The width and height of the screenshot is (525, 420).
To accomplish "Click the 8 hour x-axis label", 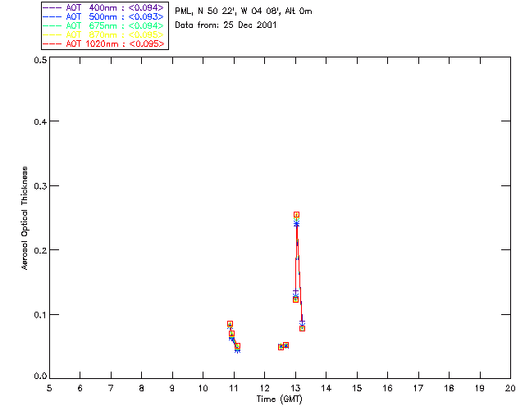I will click(x=142, y=388).
